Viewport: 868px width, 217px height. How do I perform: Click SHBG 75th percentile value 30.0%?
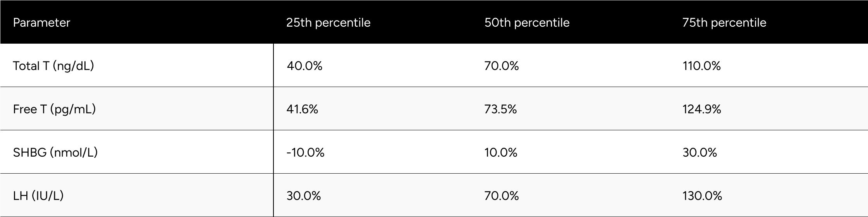[x=700, y=152]
